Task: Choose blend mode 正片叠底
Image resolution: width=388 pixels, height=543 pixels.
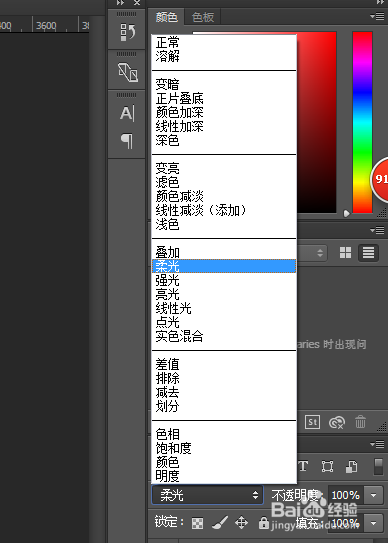Action: 224,98
